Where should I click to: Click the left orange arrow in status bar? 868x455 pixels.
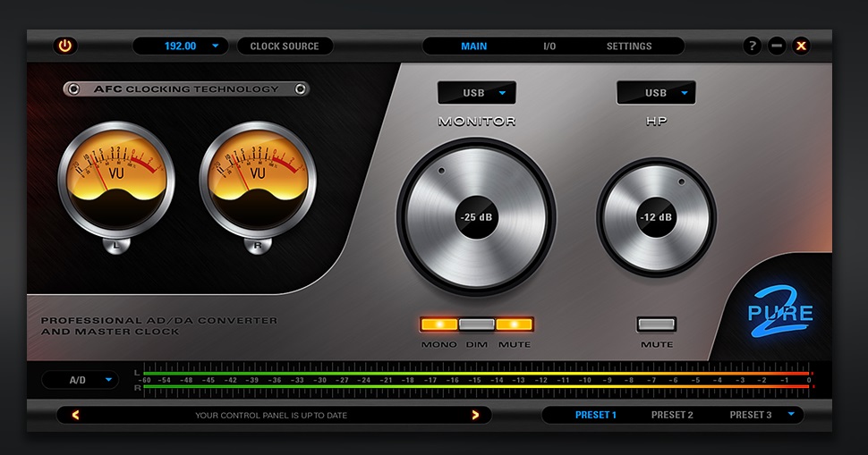[76, 415]
